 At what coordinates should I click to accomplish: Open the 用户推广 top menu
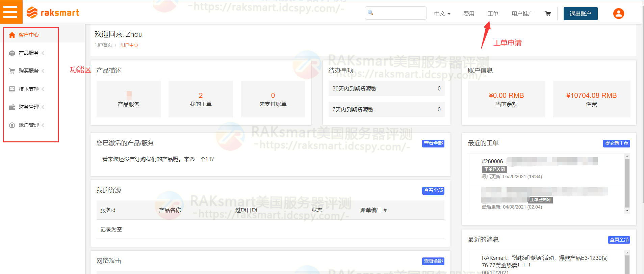[522, 13]
